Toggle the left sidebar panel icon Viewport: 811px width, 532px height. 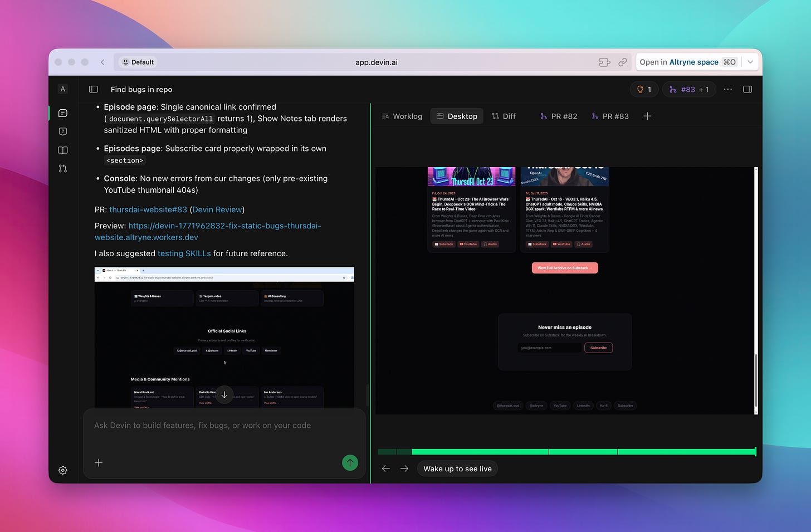[94, 89]
